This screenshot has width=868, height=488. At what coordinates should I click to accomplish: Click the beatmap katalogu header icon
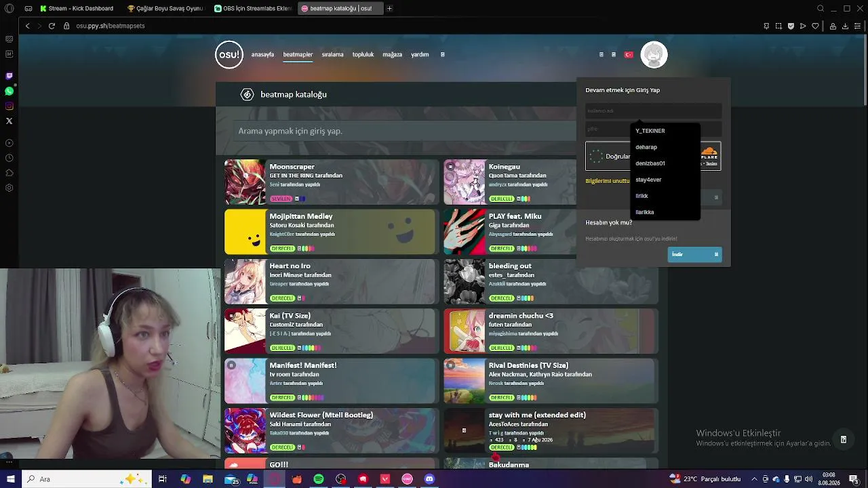click(248, 95)
